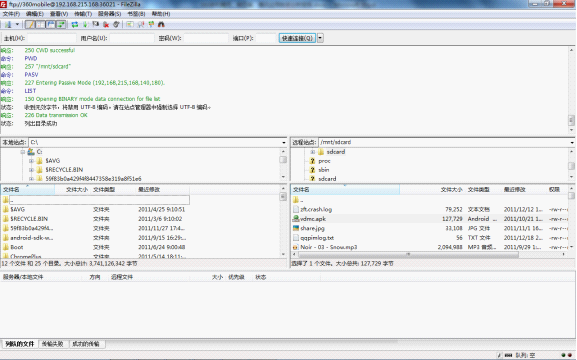
Task: Click the binoculars file search icon
Action: pos(161,25)
